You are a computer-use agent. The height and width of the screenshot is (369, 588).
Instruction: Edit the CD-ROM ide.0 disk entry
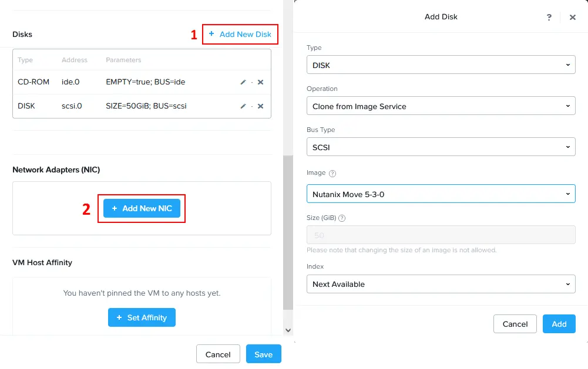click(243, 82)
